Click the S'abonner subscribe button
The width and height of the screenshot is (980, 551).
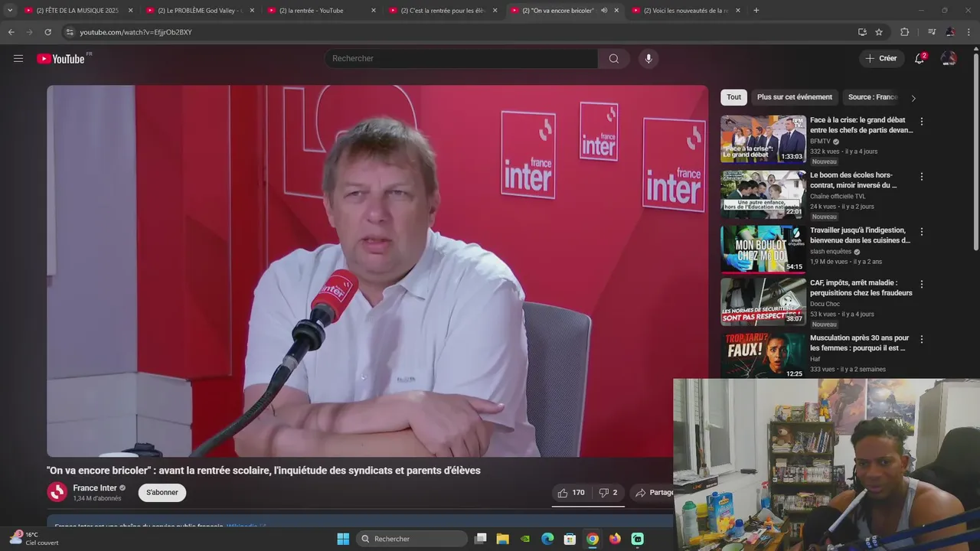[162, 493]
